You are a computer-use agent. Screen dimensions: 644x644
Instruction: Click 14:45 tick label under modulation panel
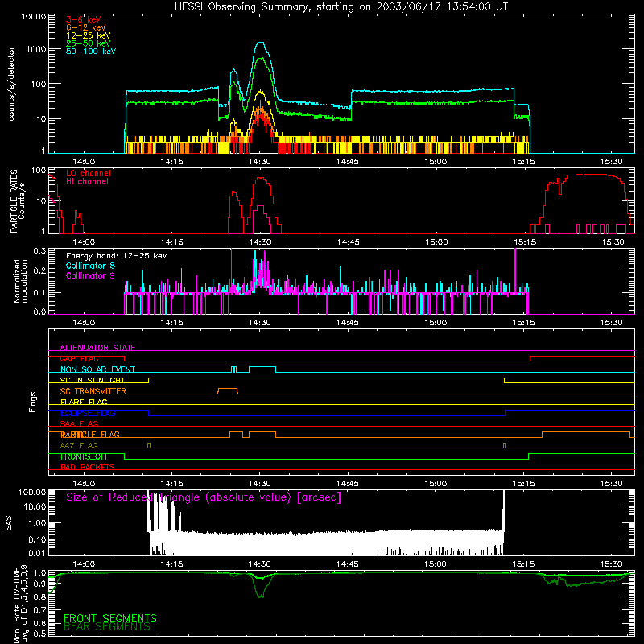tap(348, 323)
